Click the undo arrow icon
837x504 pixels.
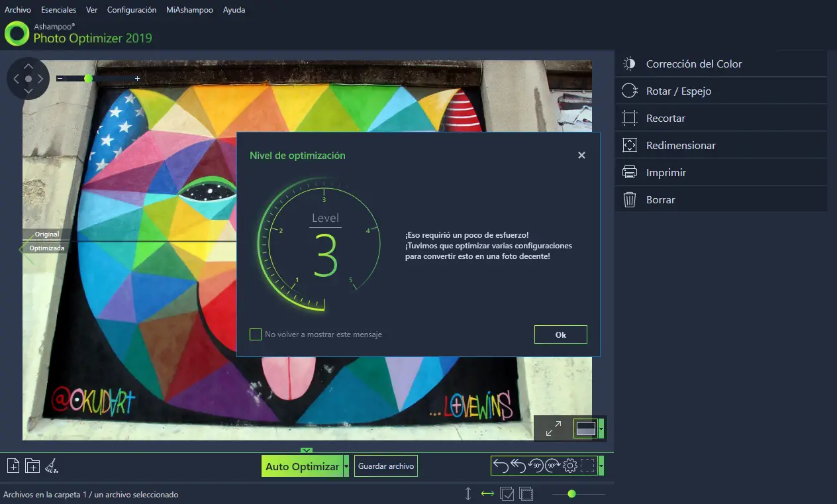501,466
